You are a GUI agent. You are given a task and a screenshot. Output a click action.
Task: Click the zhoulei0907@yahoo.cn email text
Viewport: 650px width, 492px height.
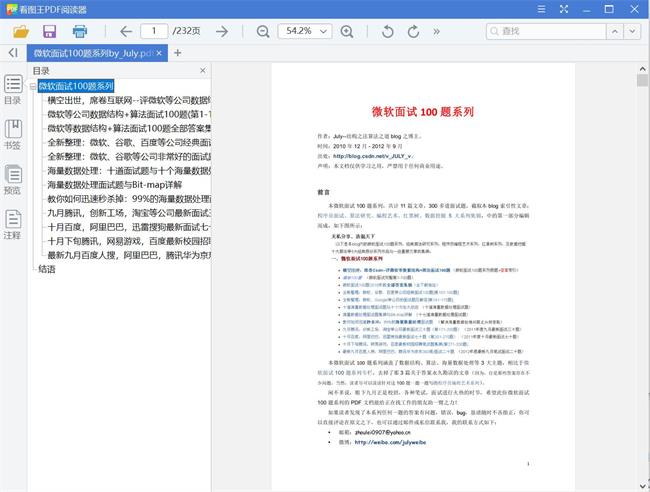click(x=383, y=432)
